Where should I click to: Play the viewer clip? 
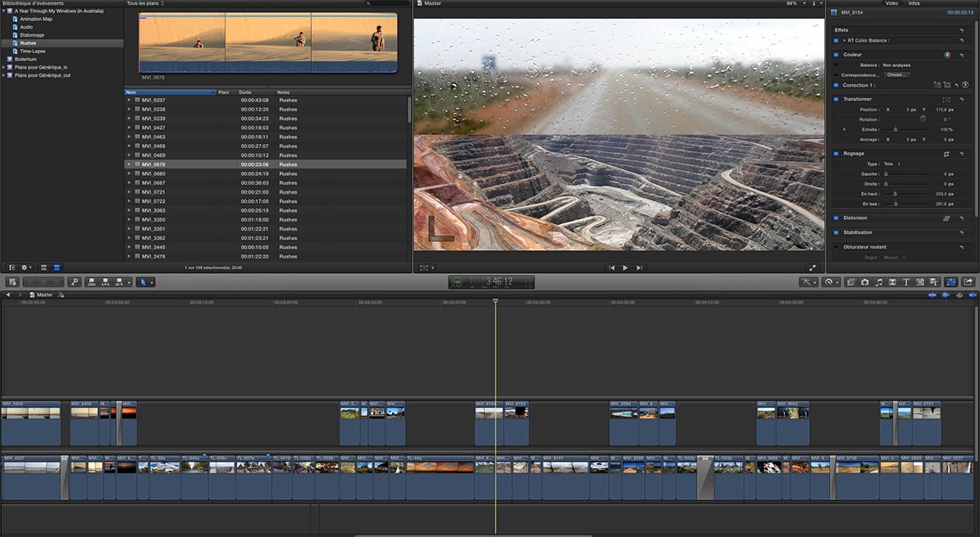(626, 267)
